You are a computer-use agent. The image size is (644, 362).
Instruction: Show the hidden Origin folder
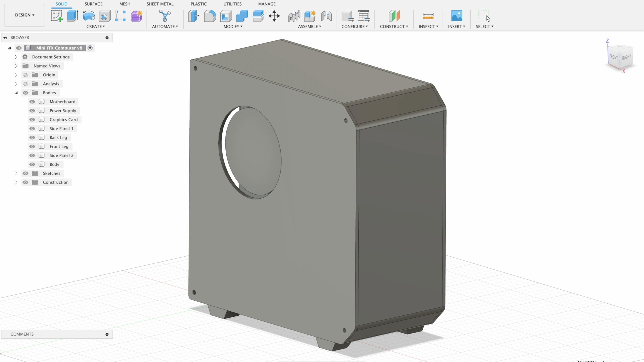pyautogui.click(x=25, y=75)
